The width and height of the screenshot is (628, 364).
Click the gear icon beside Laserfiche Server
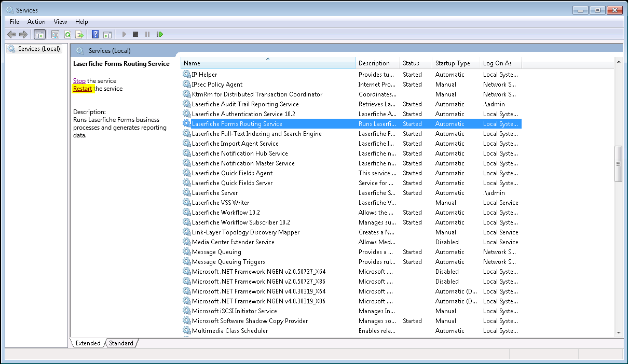(x=187, y=193)
